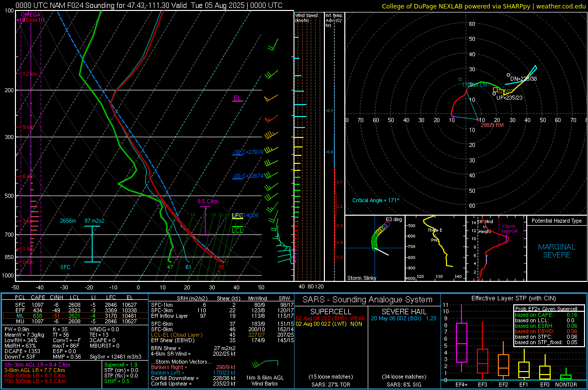The image size is (588, 390).
Task: Click the -20 C=22674' height label
Action: [x=248, y=176]
